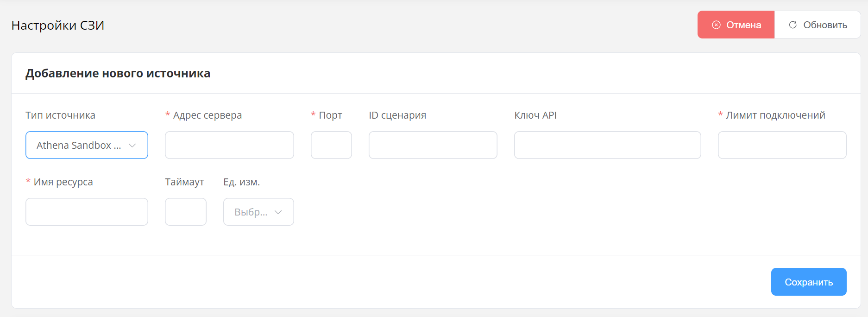The width and height of the screenshot is (868, 317).
Task: Click the Лимит подключений input field
Action: (x=782, y=146)
